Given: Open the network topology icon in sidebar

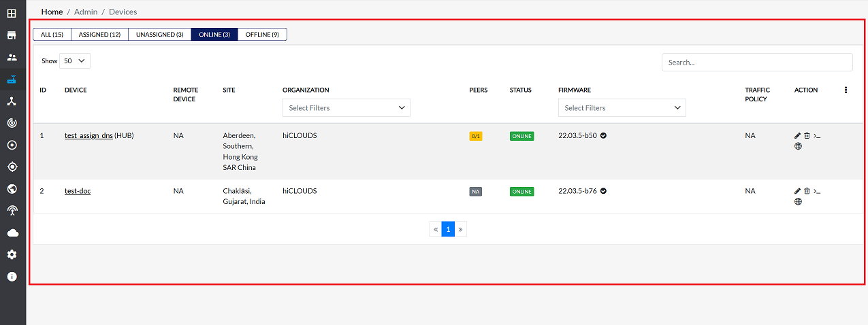Looking at the screenshot, I should pos(12,101).
